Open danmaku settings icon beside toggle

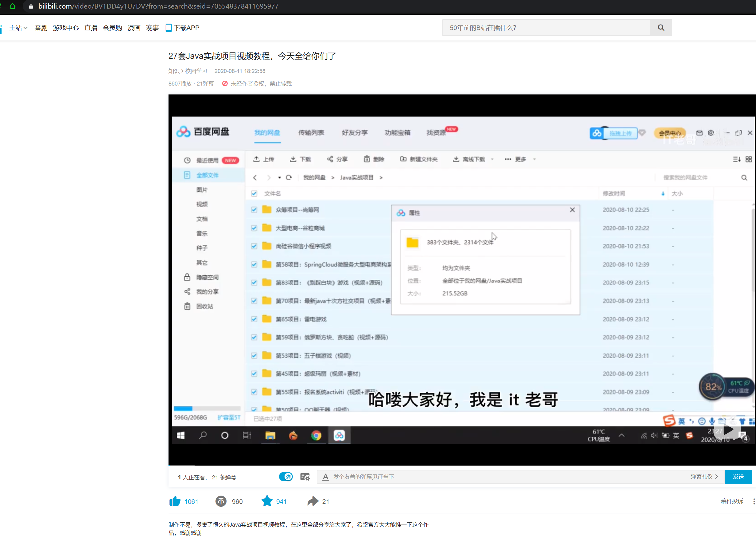305,477
